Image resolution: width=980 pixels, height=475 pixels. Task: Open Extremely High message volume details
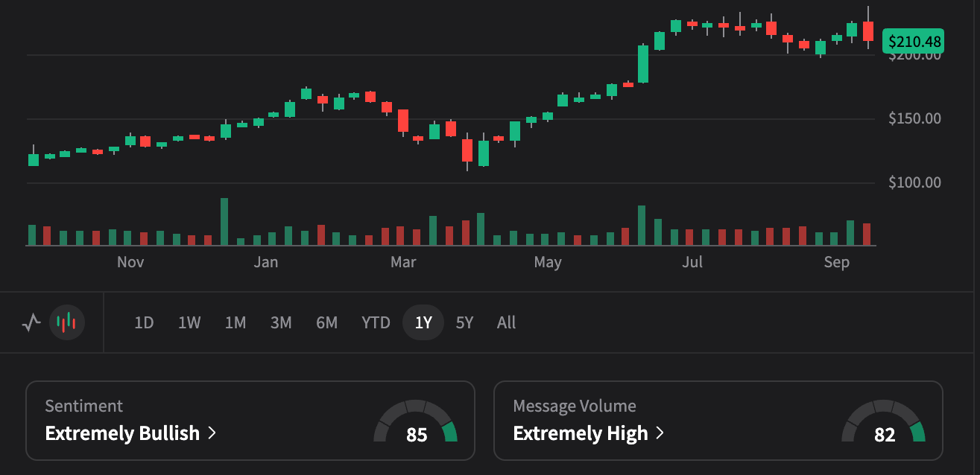coord(718,421)
